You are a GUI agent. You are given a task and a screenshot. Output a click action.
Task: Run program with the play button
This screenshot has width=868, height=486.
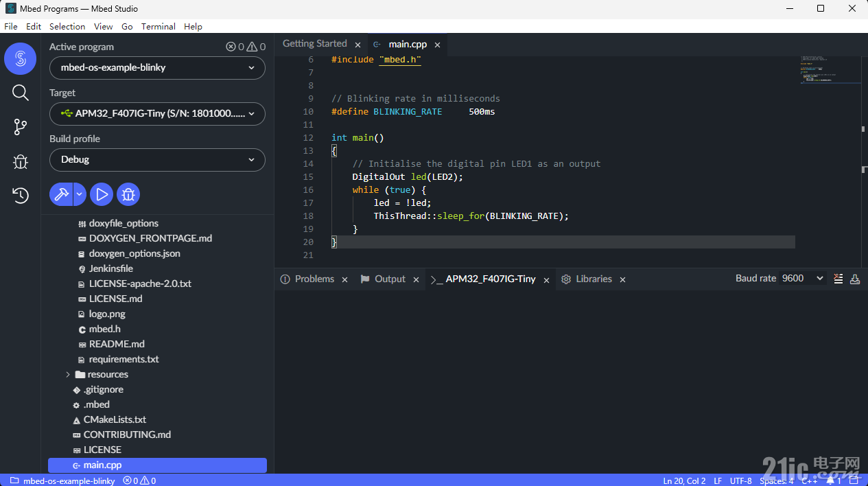coord(102,194)
